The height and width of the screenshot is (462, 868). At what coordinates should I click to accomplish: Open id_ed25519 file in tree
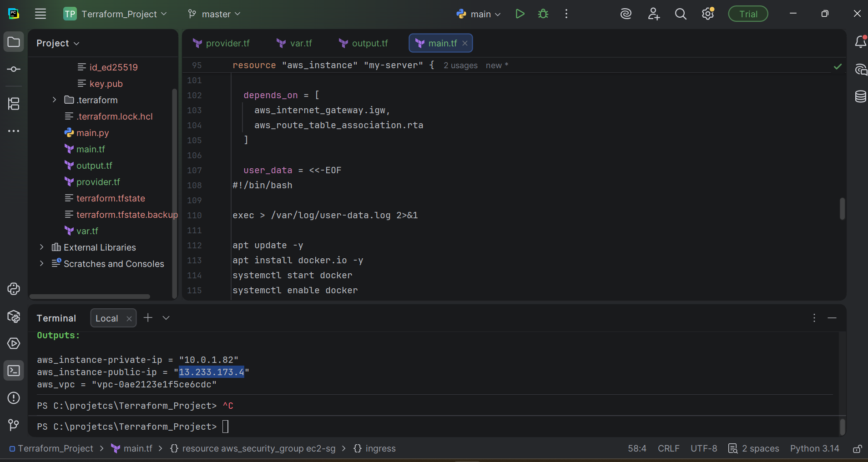107,67
